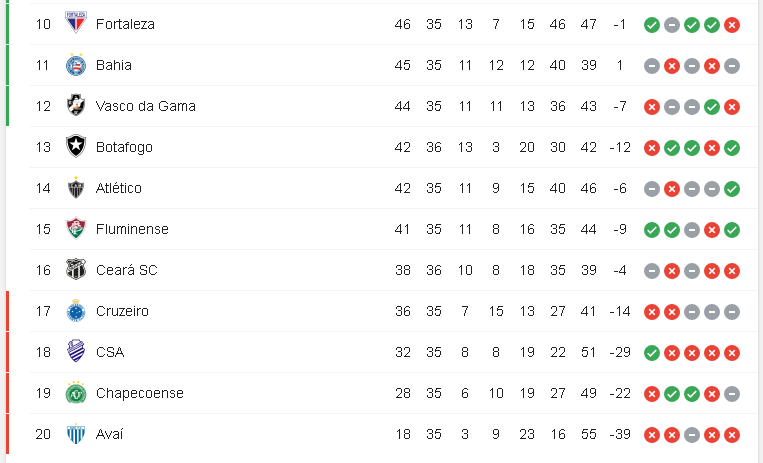
Task: Click the Fluminense club crest
Action: click(x=76, y=228)
